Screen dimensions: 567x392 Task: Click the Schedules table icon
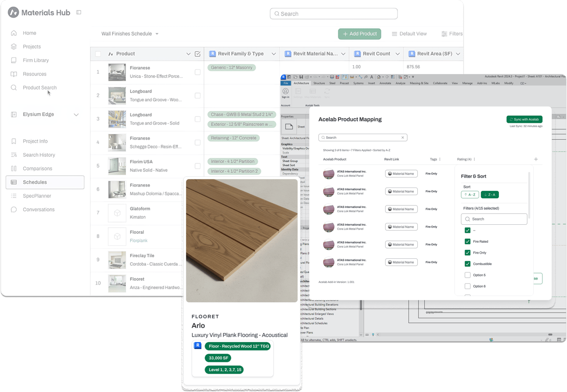point(14,182)
